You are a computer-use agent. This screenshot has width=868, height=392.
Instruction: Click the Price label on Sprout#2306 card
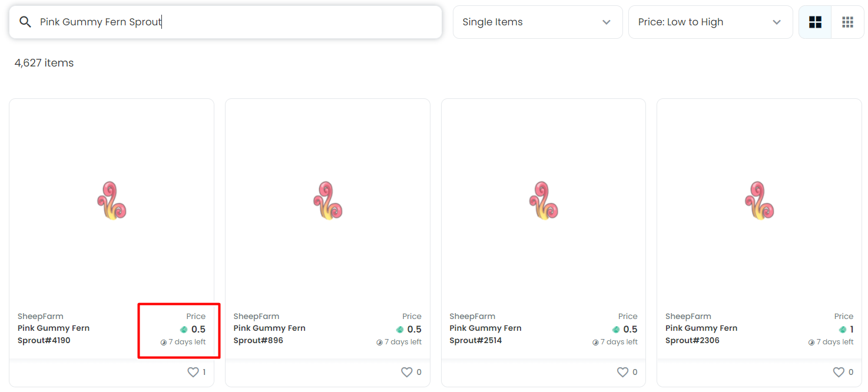coord(844,316)
